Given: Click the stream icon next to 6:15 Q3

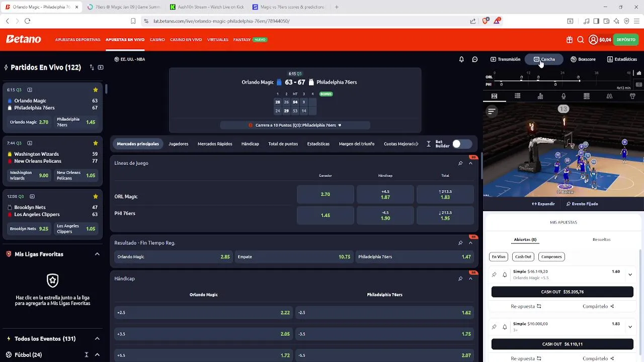Looking at the screenshot, I should 30,90.
